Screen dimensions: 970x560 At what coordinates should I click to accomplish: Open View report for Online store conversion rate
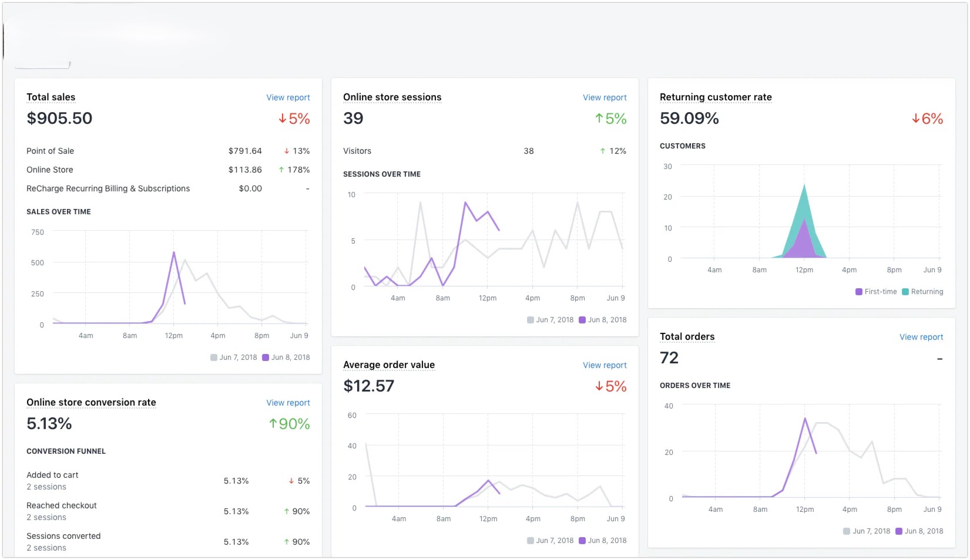(x=288, y=403)
